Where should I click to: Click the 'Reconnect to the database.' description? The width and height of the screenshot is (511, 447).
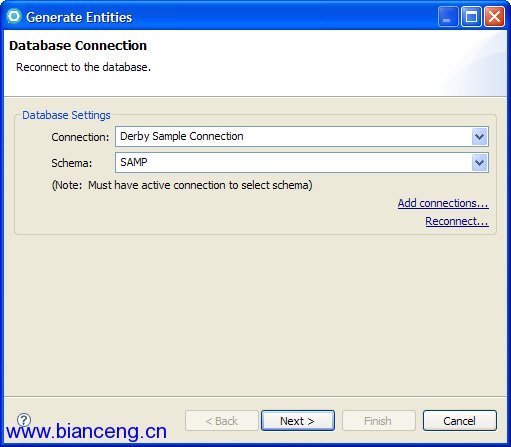click(x=83, y=67)
